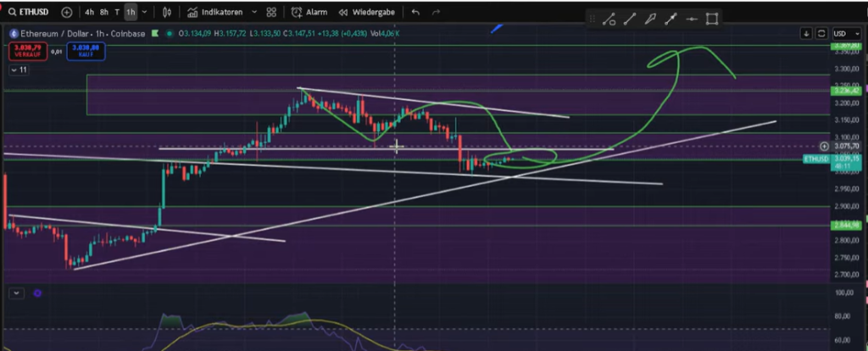Select the trend line drawing tool
This screenshot has width=868, height=351.
tap(630, 19)
